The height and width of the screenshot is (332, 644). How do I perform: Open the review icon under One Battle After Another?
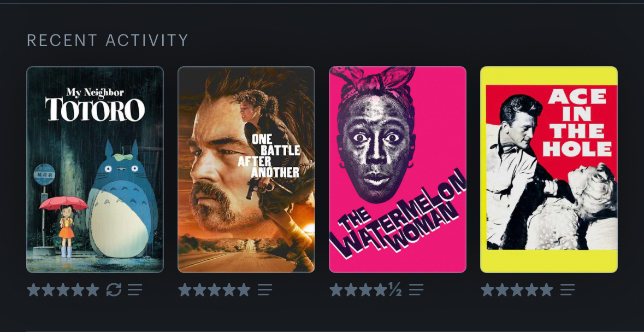[x=265, y=290]
